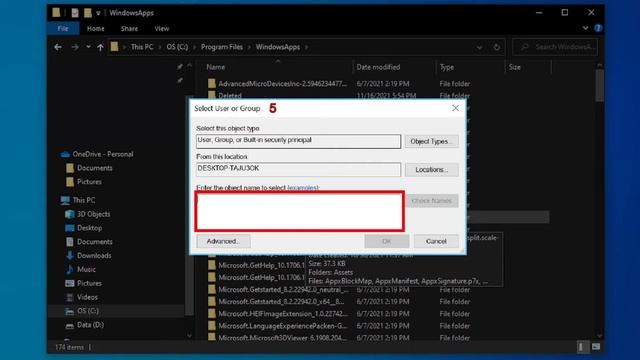Click the OneDrive cloud icon

click(65, 154)
